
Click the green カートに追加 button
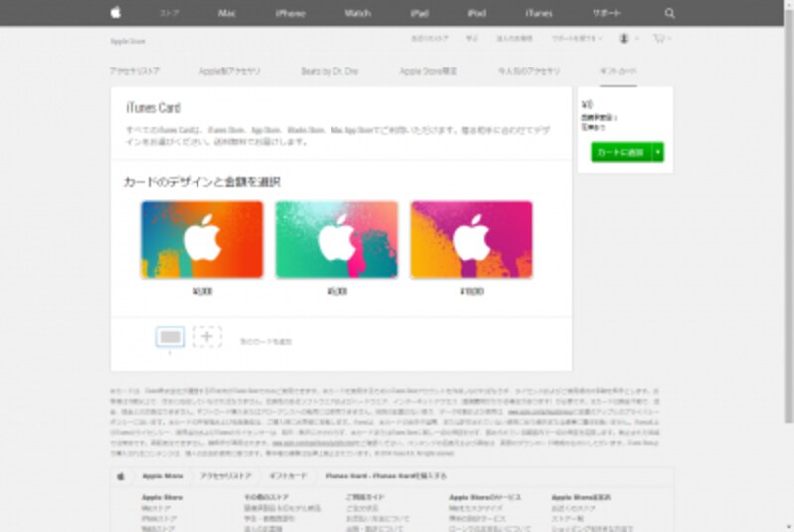point(621,152)
